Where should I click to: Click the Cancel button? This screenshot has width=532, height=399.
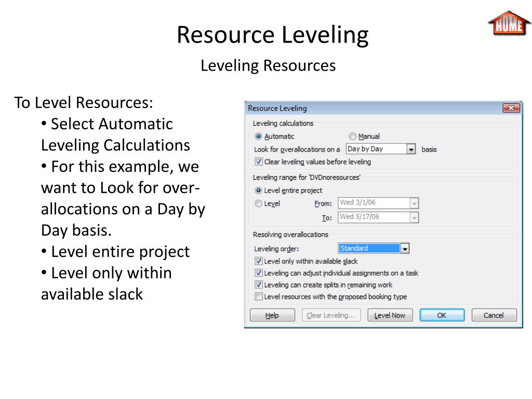[x=494, y=315]
